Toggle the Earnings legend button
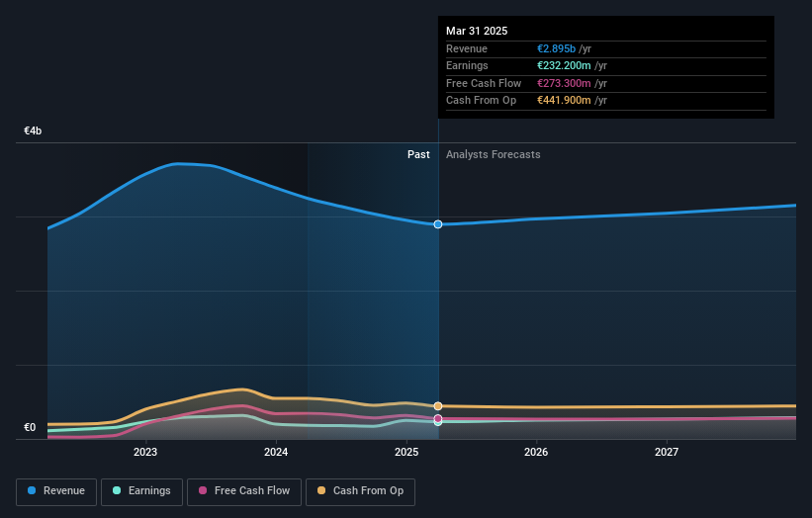 [141, 491]
